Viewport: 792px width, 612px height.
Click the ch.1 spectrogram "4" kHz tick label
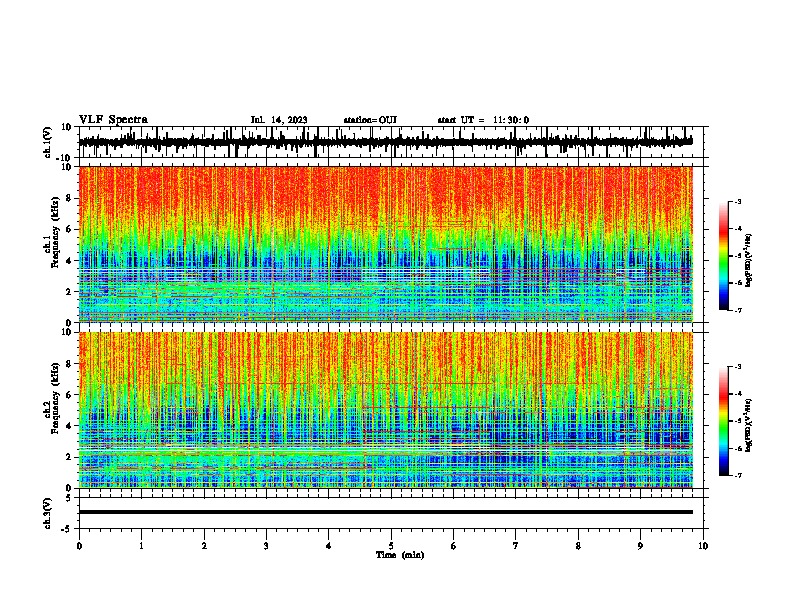coord(69,261)
